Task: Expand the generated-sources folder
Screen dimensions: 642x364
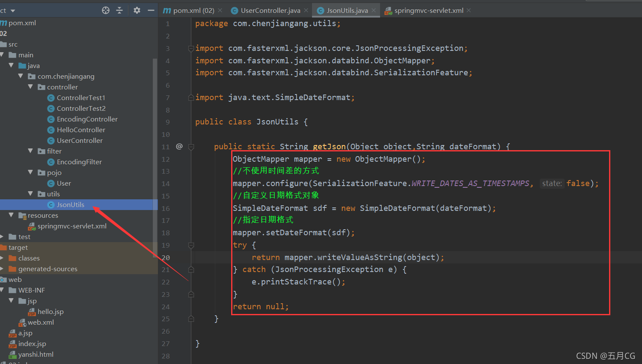Action: [x=2, y=269]
